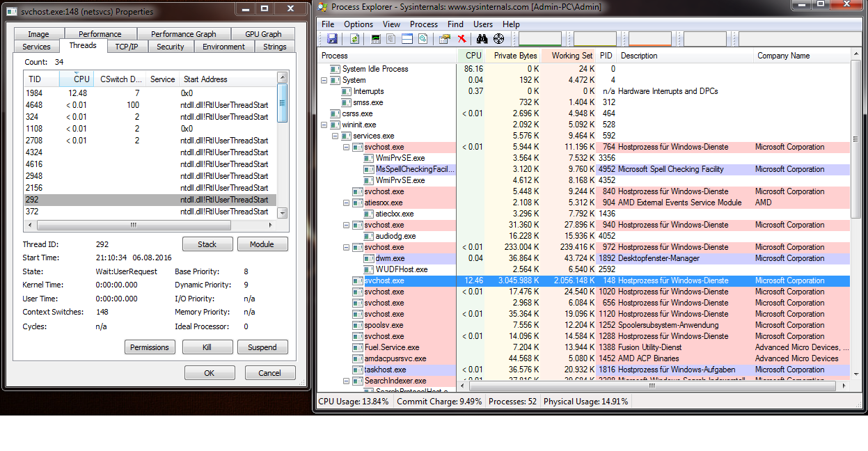Click OK in the Properties dialog
Screen dimensions: 868x451
point(210,373)
